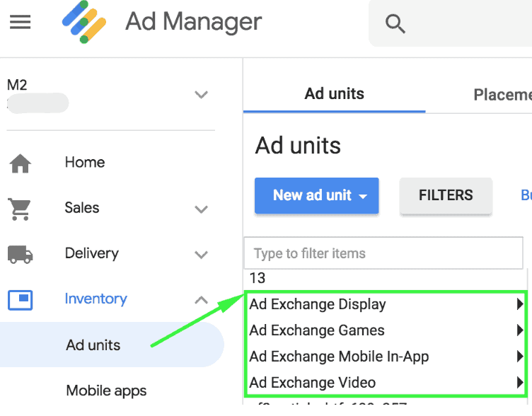Click the Ad Manager title text
This screenshot has height=416, width=532.
tap(194, 22)
